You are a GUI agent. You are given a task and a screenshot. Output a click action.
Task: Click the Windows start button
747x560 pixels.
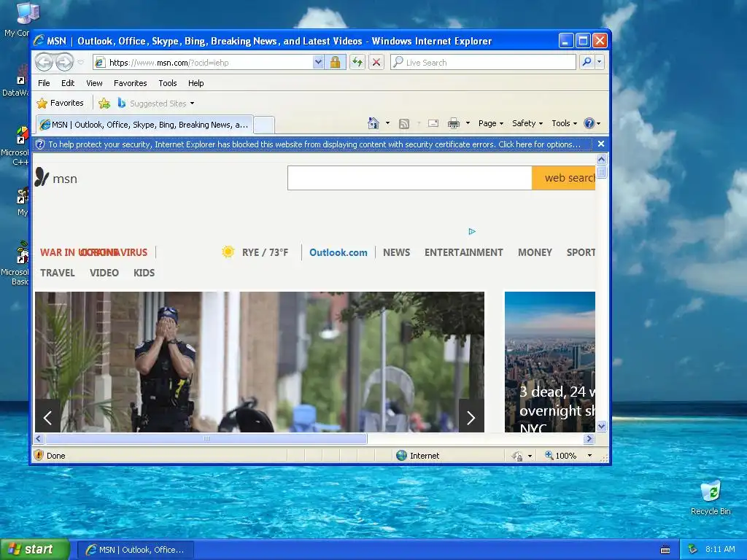(x=35, y=549)
